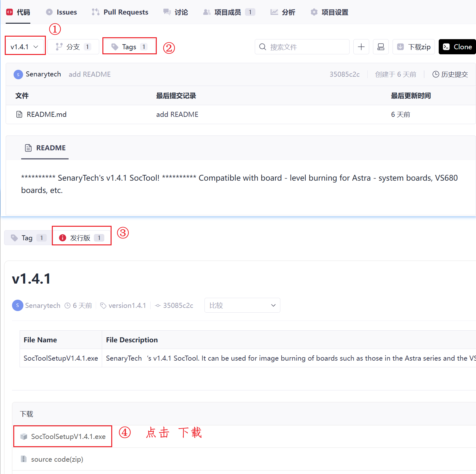Download the repository via 下载zip
Viewport: 476px width, 474px height.
pyautogui.click(x=414, y=47)
